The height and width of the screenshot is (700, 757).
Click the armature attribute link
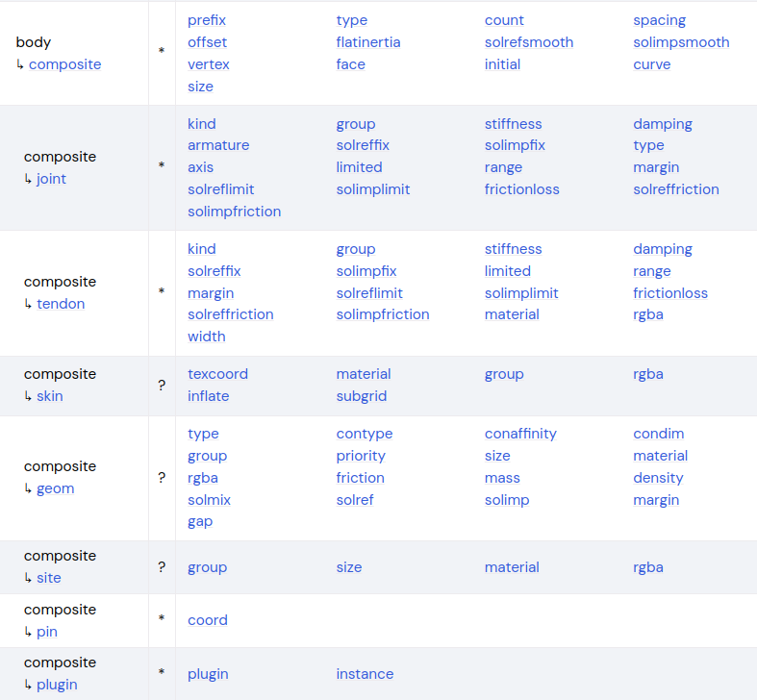click(218, 145)
